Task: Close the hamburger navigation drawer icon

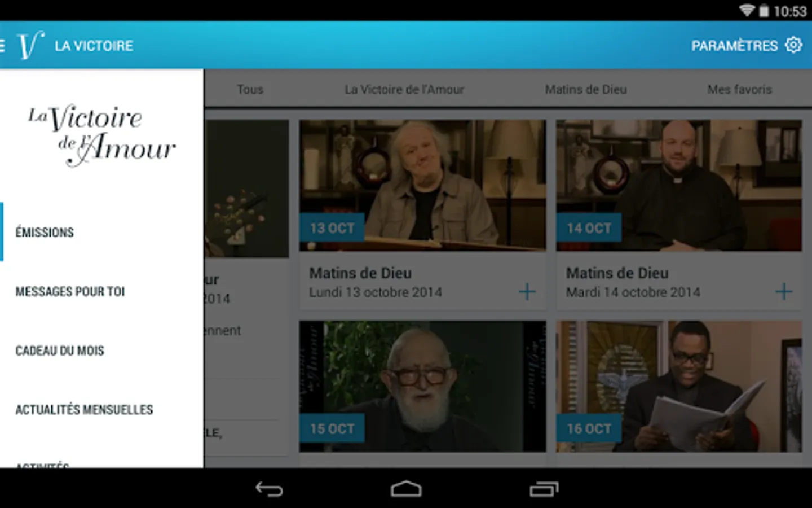Action: coord(2,45)
